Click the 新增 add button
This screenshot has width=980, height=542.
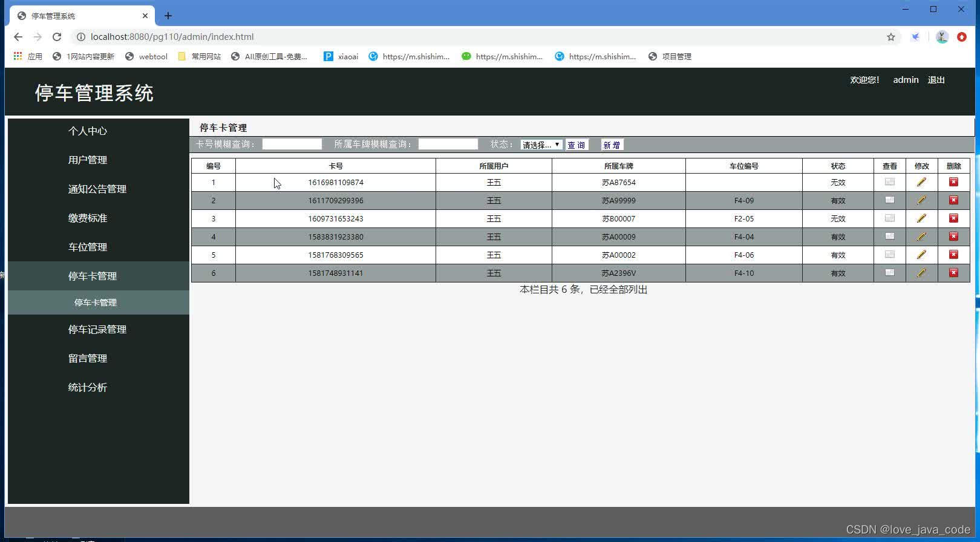point(612,145)
